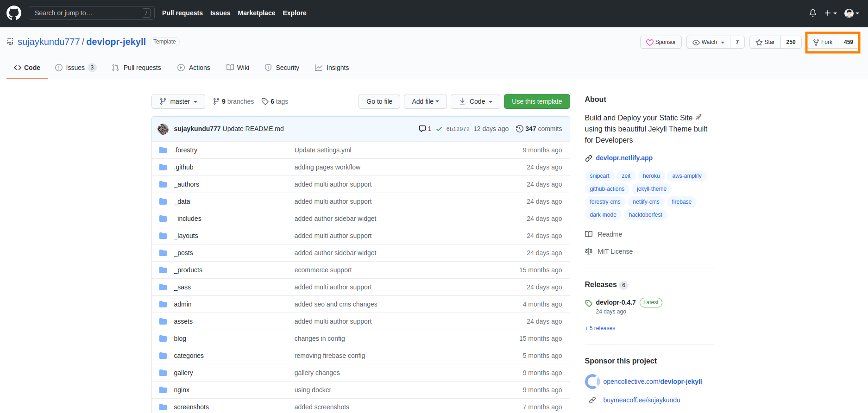Screen dimensions: 868x413
Task: Open sujaykundu777 owner profile link
Action: pyautogui.click(x=49, y=42)
